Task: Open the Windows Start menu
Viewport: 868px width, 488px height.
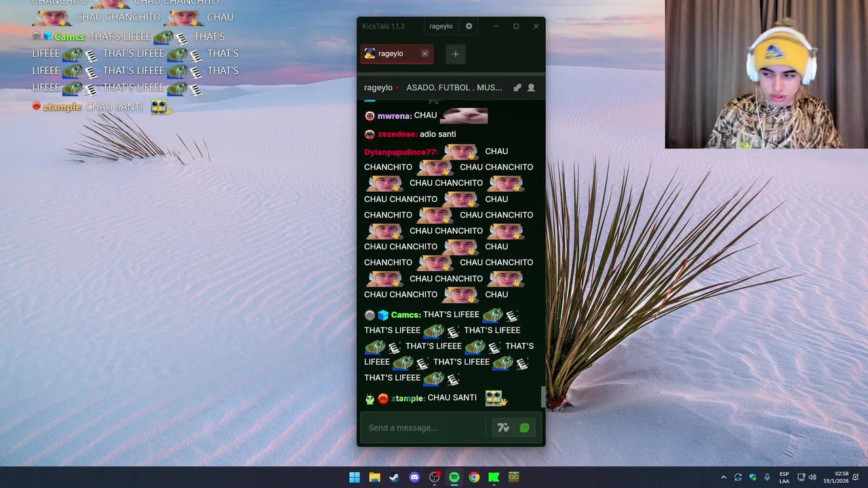Action: (x=355, y=477)
